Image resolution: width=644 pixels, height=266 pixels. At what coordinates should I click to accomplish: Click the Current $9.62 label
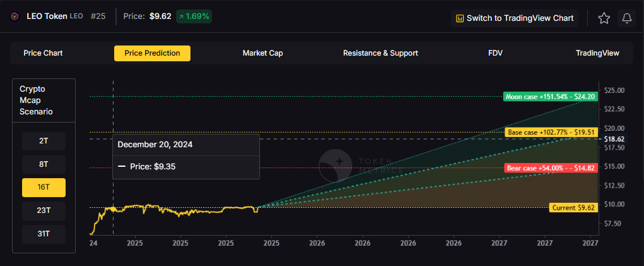coord(573,208)
